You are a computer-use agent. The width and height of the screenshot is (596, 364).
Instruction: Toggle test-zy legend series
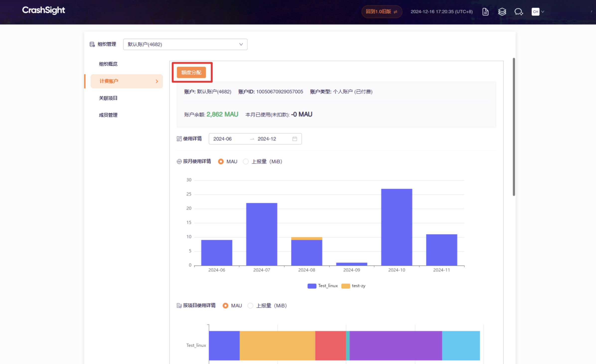(x=353, y=286)
